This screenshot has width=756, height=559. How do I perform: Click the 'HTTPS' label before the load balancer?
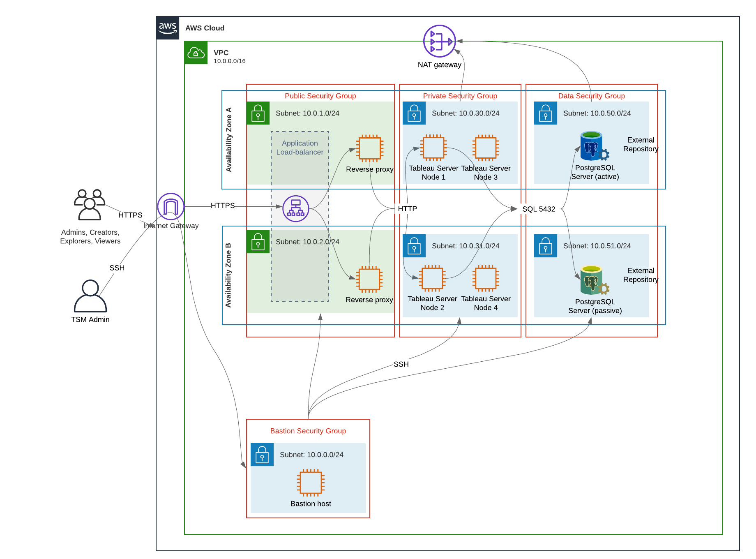point(223,206)
